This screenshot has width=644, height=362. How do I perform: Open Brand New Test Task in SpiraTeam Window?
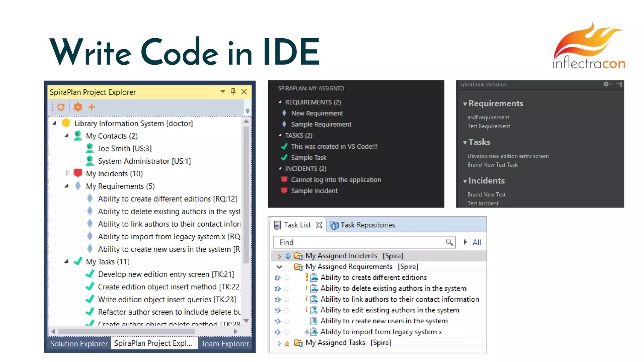click(x=492, y=165)
